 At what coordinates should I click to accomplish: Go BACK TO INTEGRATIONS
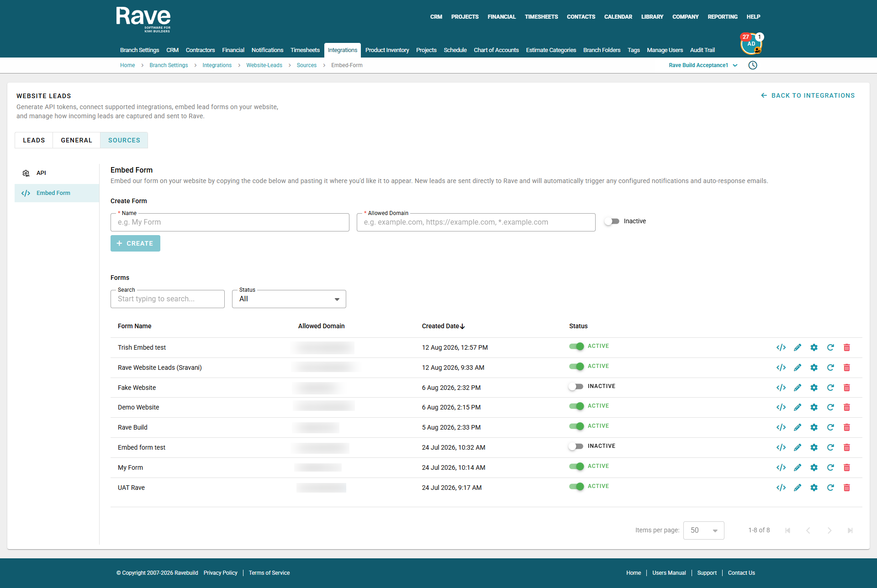tap(808, 95)
